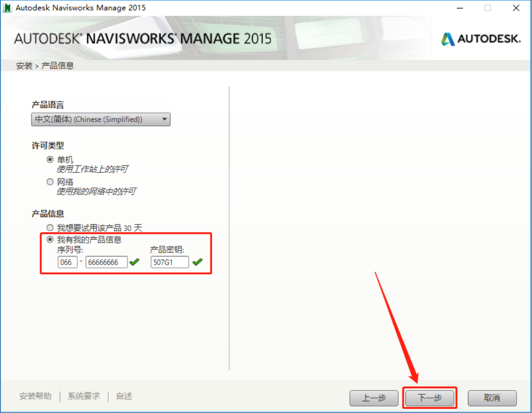The height and width of the screenshot is (413, 532).
Task: Close the Navisworks installer window
Action: (516, 8)
